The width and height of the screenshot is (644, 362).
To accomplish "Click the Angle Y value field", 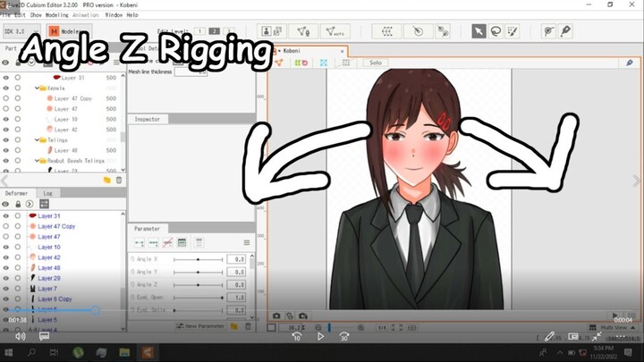I will pos(236,272).
